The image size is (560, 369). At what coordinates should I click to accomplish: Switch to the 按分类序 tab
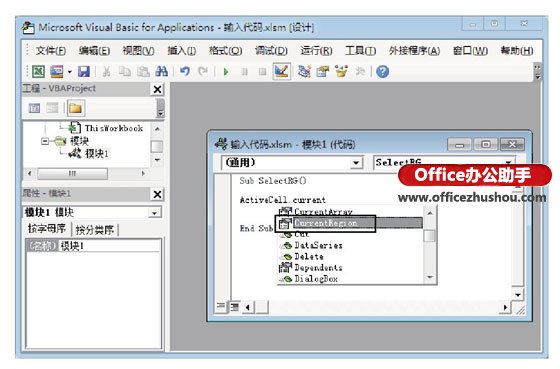(x=95, y=230)
